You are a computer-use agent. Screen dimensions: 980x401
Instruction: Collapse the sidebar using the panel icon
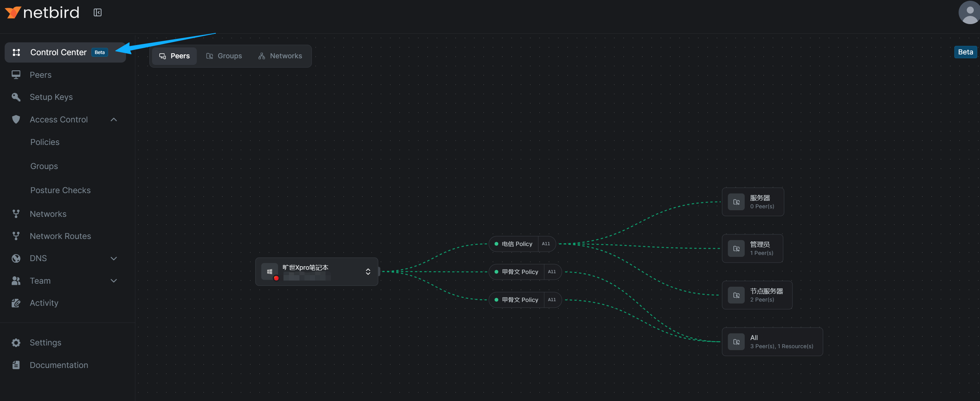click(98, 13)
